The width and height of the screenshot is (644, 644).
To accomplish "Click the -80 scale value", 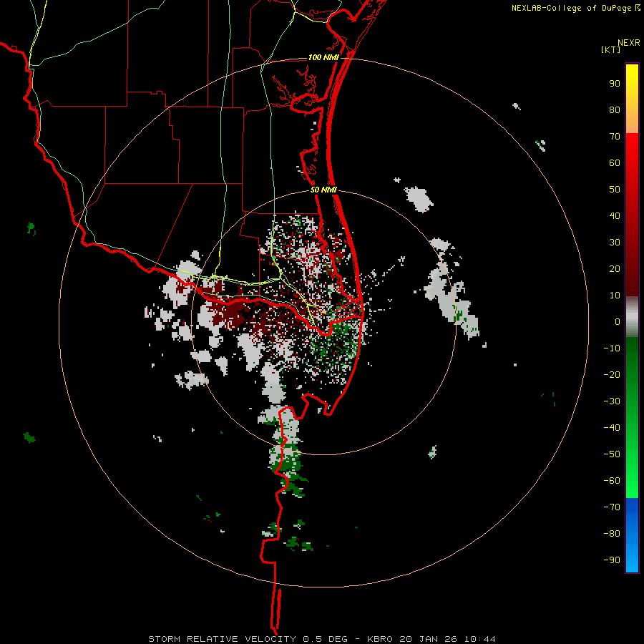I will pos(612,534).
